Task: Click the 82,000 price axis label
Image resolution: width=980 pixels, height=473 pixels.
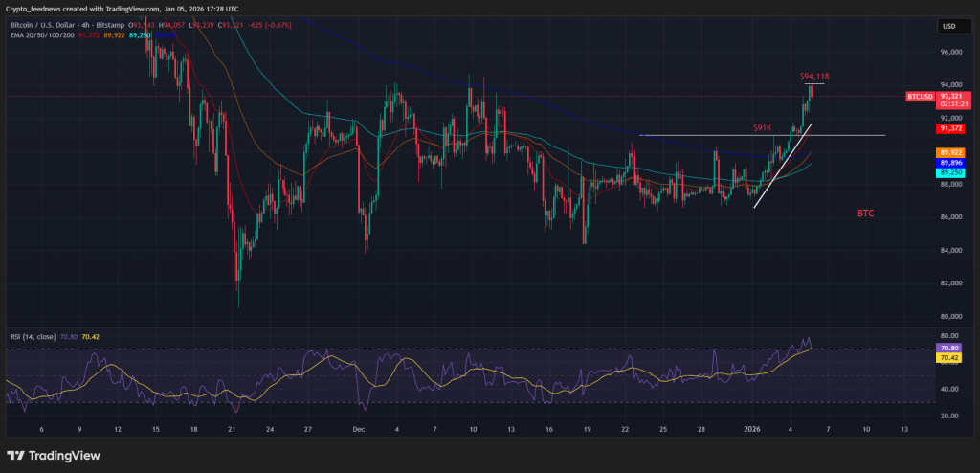Action: pyautogui.click(x=949, y=282)
